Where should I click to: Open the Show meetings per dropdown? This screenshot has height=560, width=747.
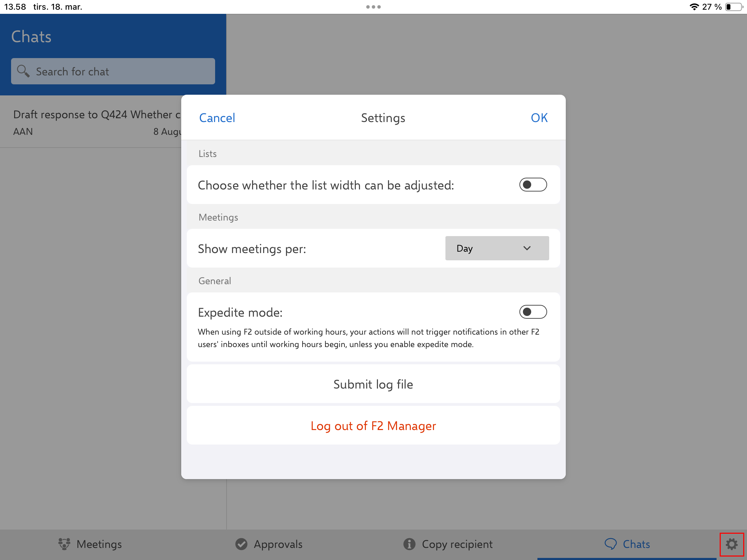pos(497,249)
